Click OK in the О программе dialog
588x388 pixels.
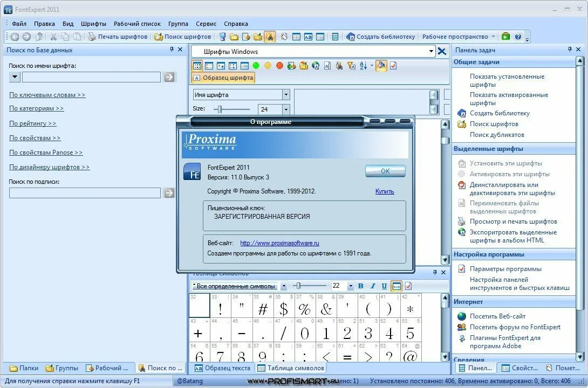click(385, 171)
